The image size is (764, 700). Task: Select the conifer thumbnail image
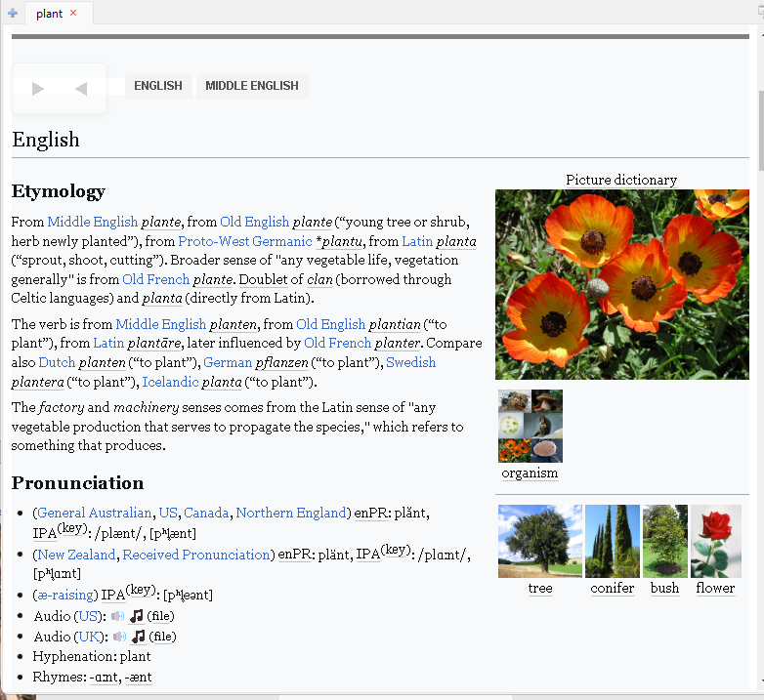(x=613, y=541)
